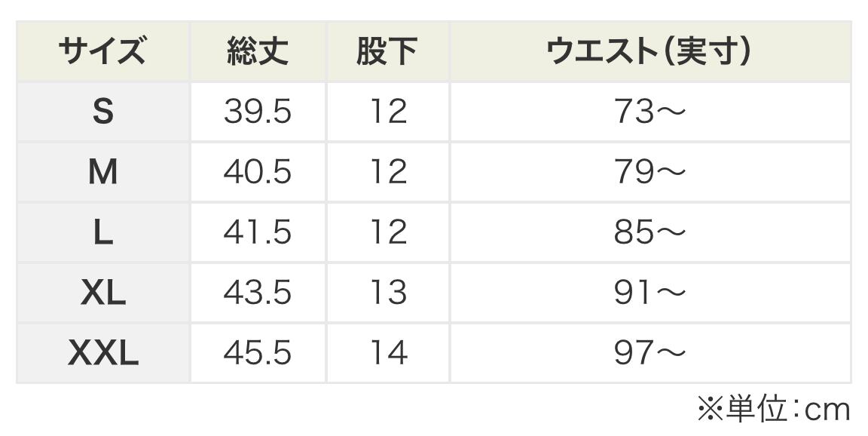The image size is (868, 436).
Task: Click the 73～ waist value
Action: [x=649, y=112]
